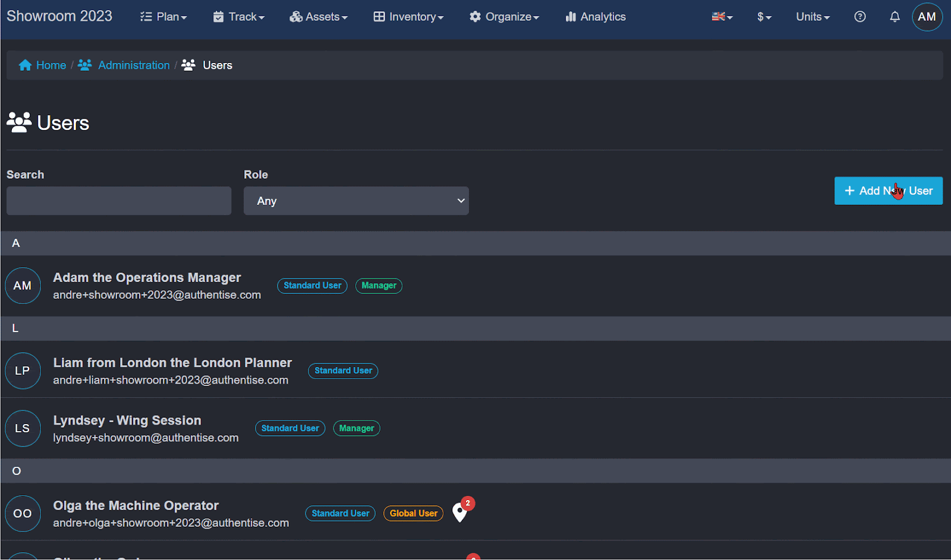
Task: Click Liam's email andre+liam+showroom+2023@authentise.com
Action: pos(171,380)
